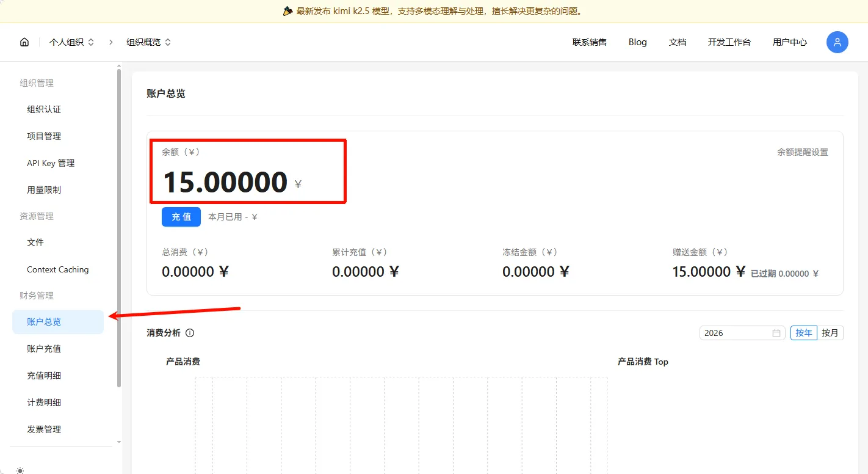Go to 账户充值 in sidebar
Screen dimensions: 868x474
44,349
